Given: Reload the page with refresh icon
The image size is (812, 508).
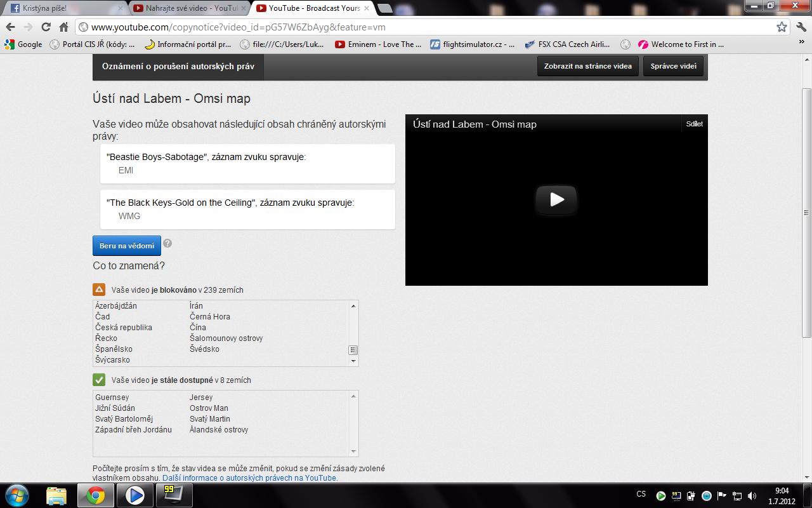Looking at the screenshot, I should 46,27.
